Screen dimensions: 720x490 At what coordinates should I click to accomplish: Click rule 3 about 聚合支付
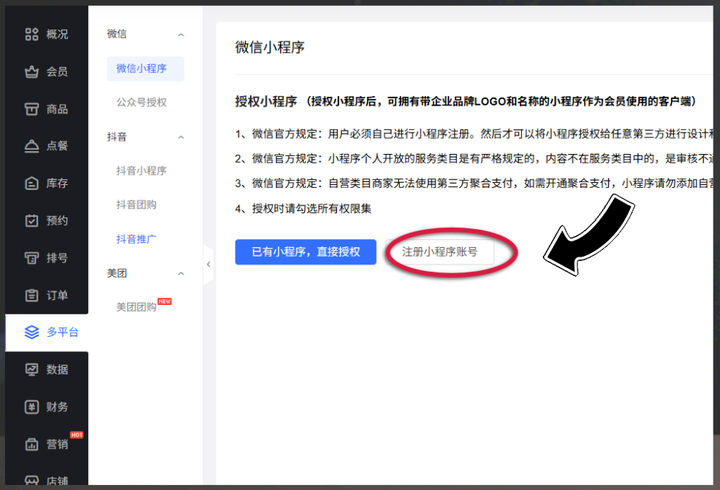coord(474,184)
